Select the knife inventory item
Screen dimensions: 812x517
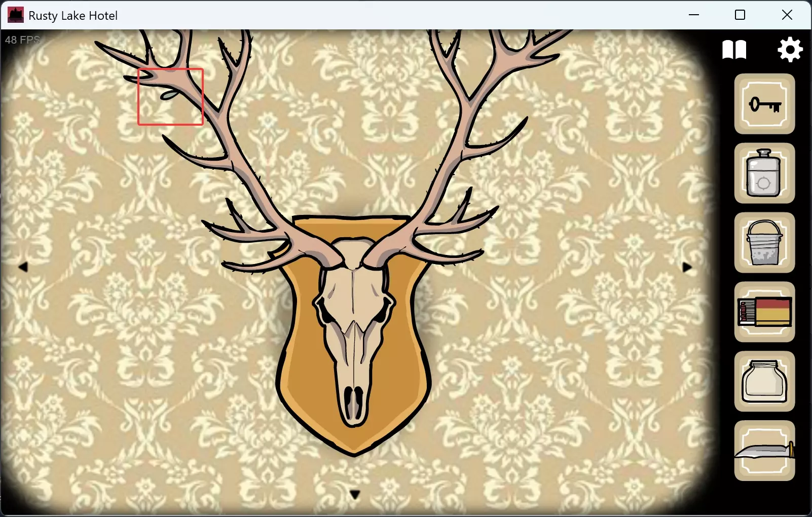(764, 451)
